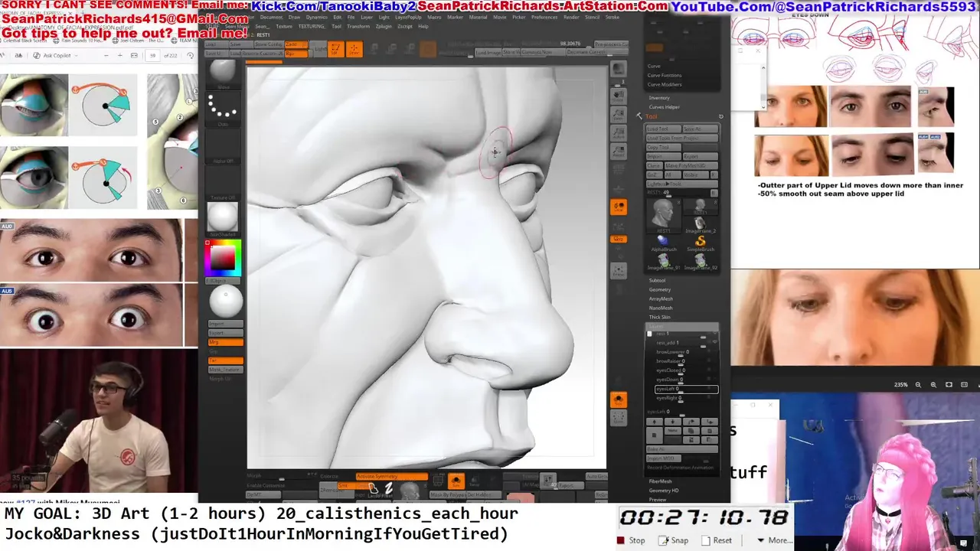Open the Preferences menu
Image resolution: width=980 pixels, height=551 pixels.
click(544, 18)
